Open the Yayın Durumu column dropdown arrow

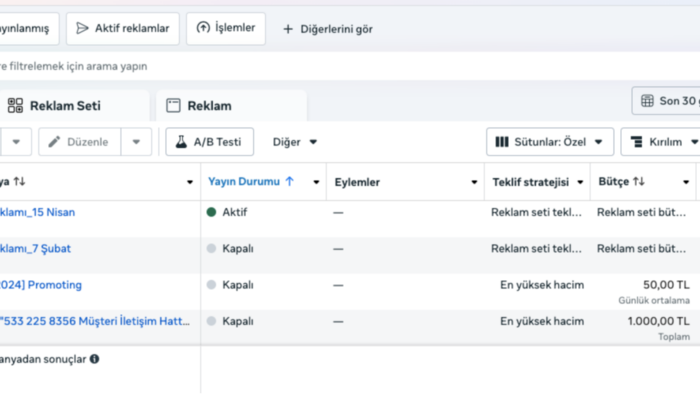coord(316,182)
